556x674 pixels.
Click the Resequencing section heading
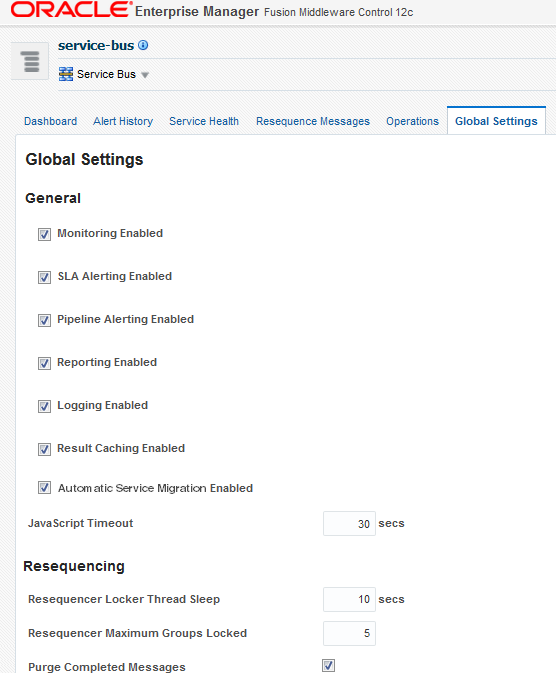74,566
